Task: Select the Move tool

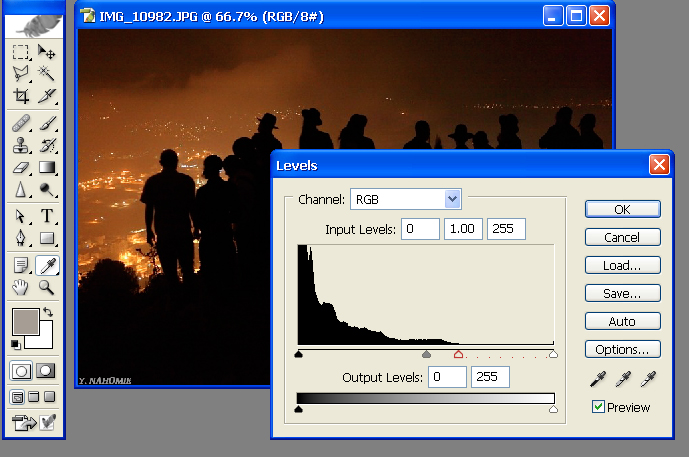Action: [x=46, y=52]
